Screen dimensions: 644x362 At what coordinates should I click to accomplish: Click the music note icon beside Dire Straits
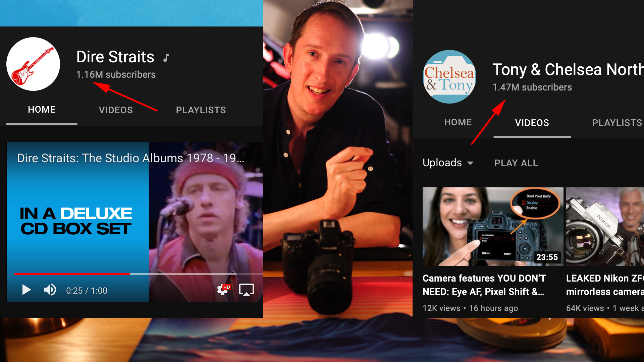click(166, 58)
